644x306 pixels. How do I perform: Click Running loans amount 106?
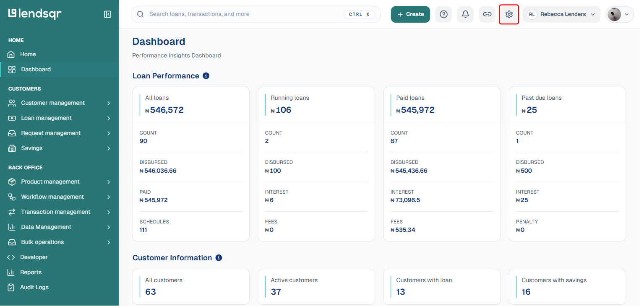(281, 110)
